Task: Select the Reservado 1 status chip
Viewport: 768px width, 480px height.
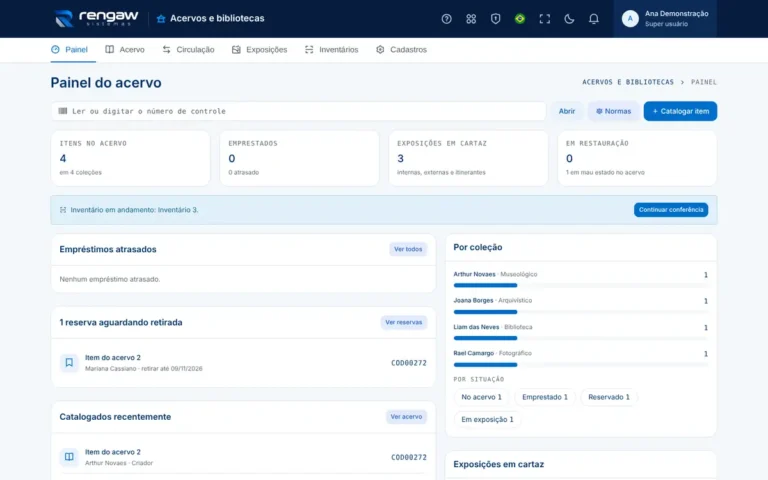Action: tap(609, 397)
